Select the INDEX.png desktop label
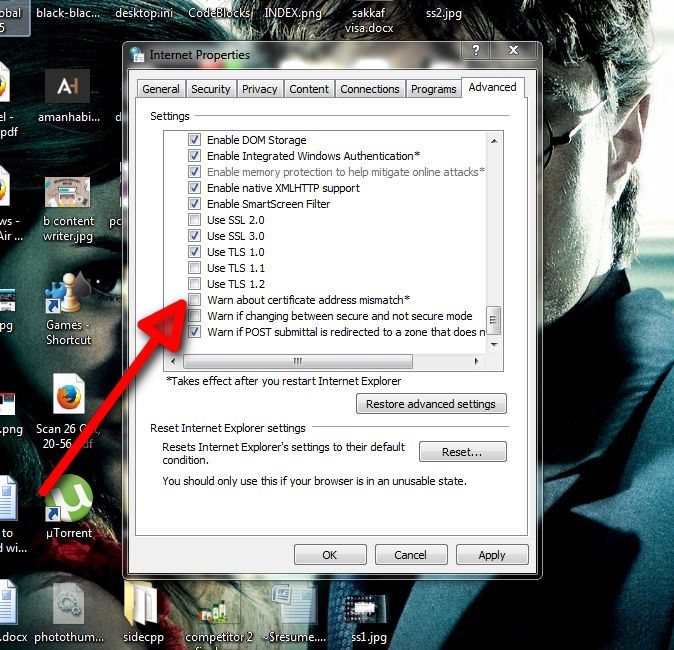Image resolution: width=674 pixels, height=650 pixels. (293, 13)
